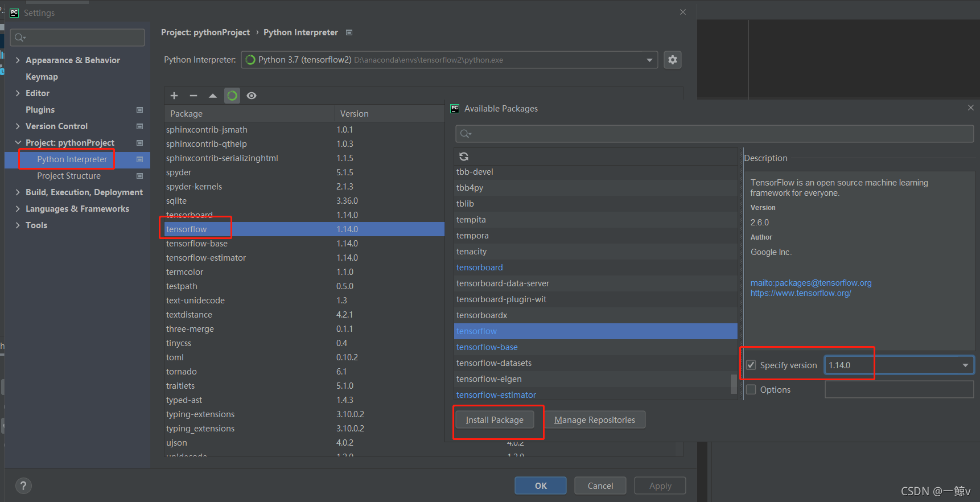Expand the Tools settings group
980x502 pixels.
(x=18, y=225)
